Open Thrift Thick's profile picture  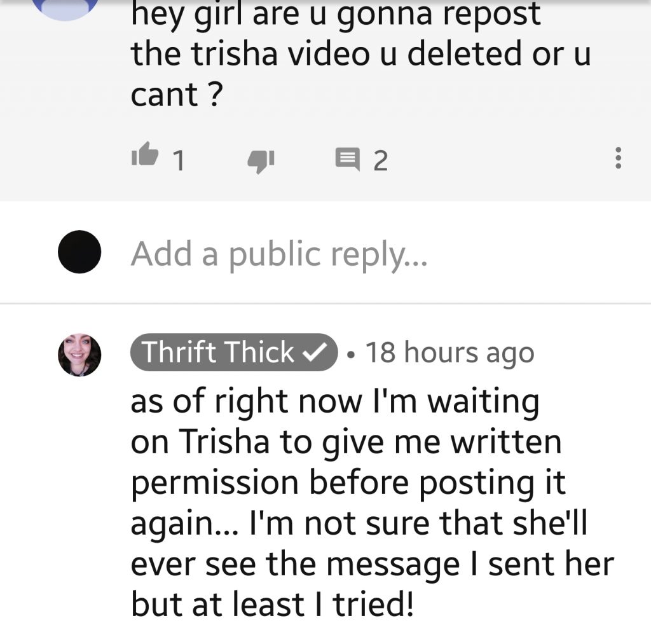(x=79, y=355)
